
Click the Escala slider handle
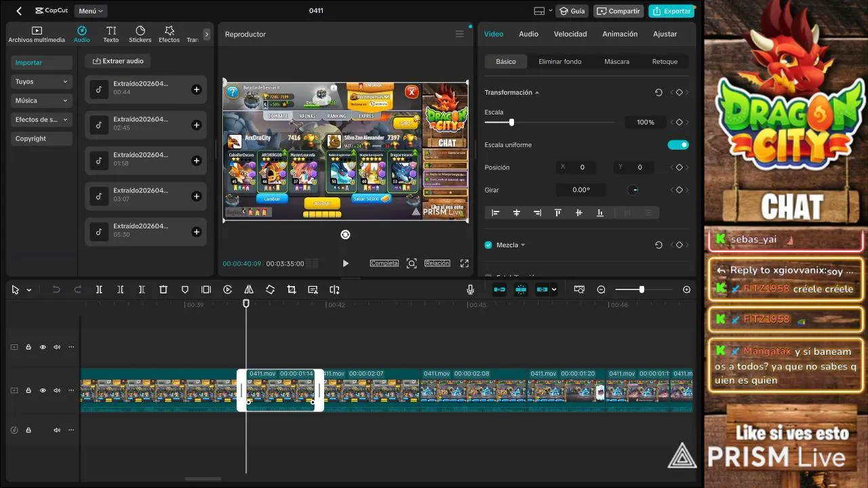(511, 123)
